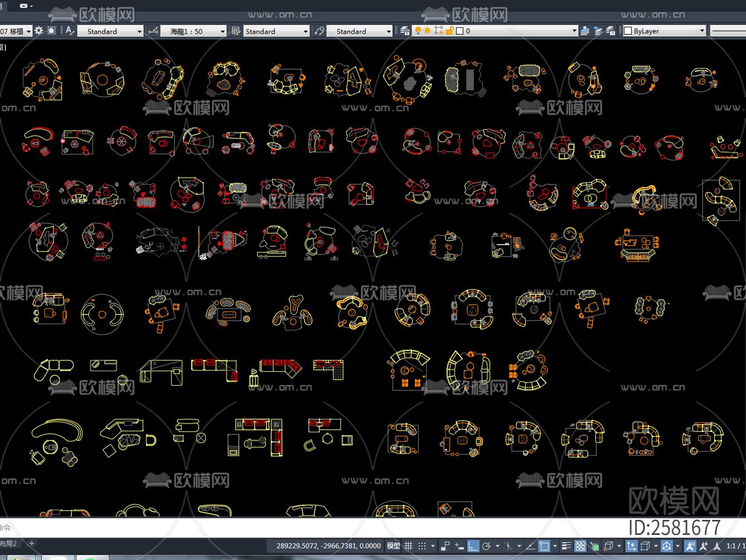Expand selection filtering options arrow
The height and width of the screenshot is (560, 746).
coord(656,546)
